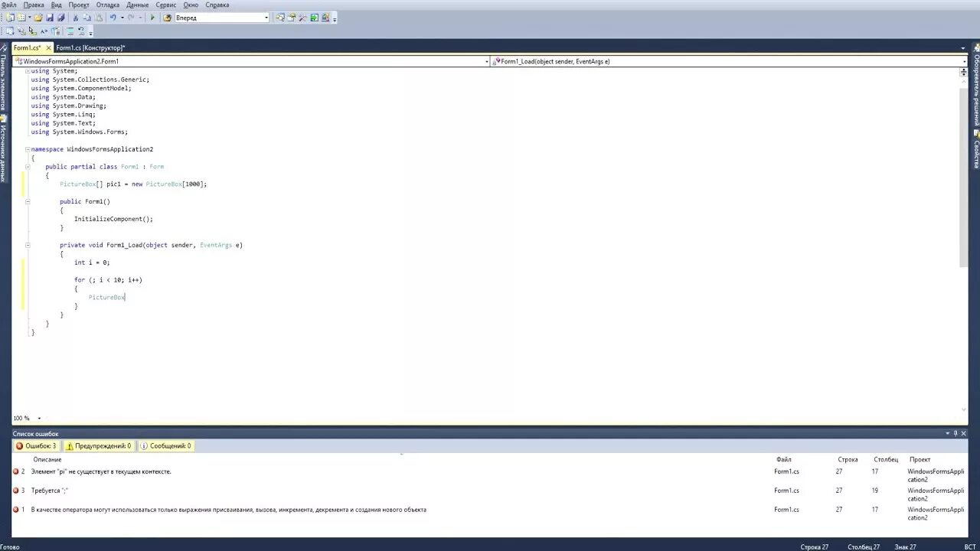Open the Справка menu
Image resolution: width=980 pixels, height=551 pixels.
pyautogui.click(x=217, y=5)
